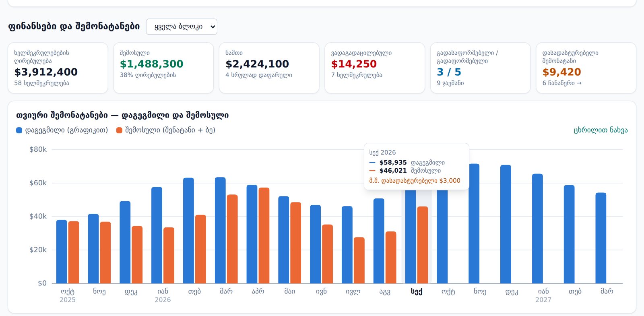Click the blue planned bar for December 2026
This screenshot has height=316, width=644.
pyautogui.click(x=506, y=224)
